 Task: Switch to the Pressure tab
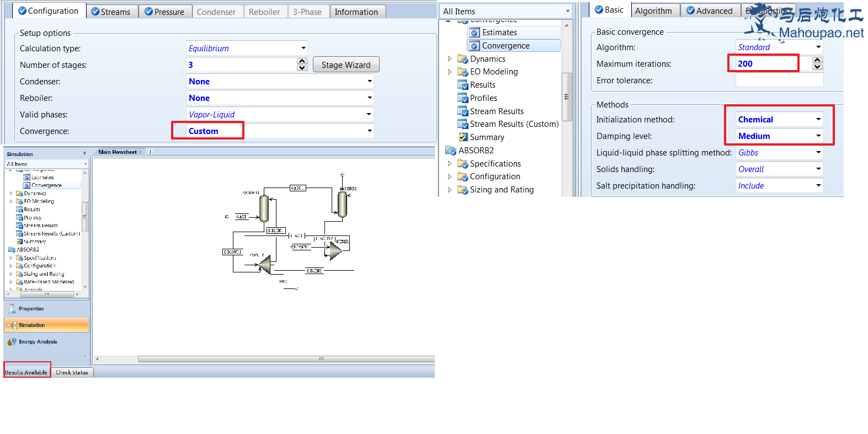[164, 12]
